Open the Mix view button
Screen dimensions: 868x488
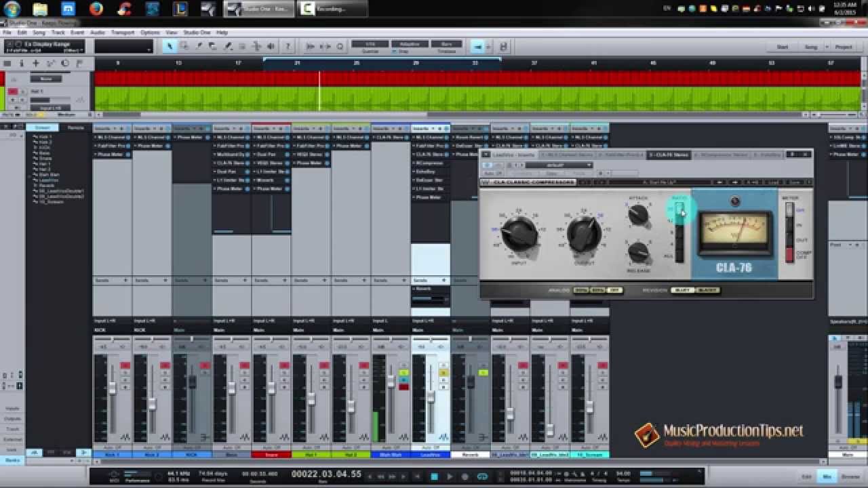click(827, 476)
